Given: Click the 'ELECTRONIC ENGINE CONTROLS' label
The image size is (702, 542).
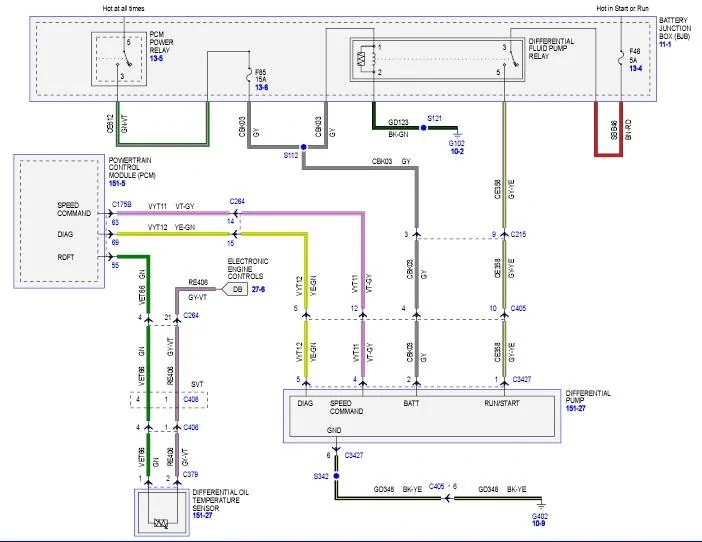Looking at the screenshot, I should tap(248, 269).
